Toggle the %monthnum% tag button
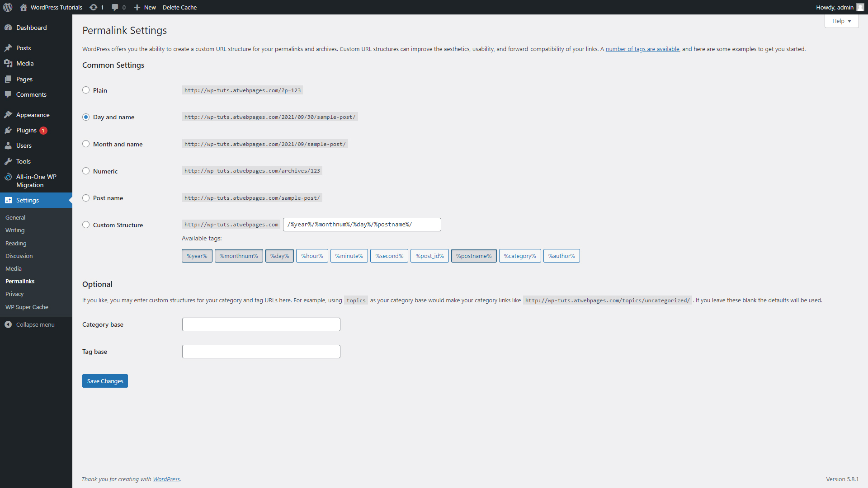Screen dimensions: 868x488 239,256
